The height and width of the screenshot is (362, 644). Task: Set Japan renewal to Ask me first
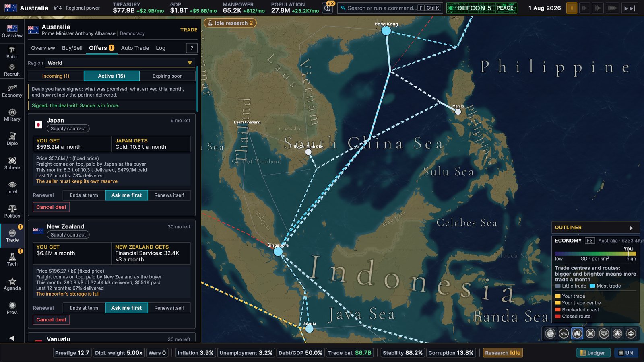click(126, 195)
